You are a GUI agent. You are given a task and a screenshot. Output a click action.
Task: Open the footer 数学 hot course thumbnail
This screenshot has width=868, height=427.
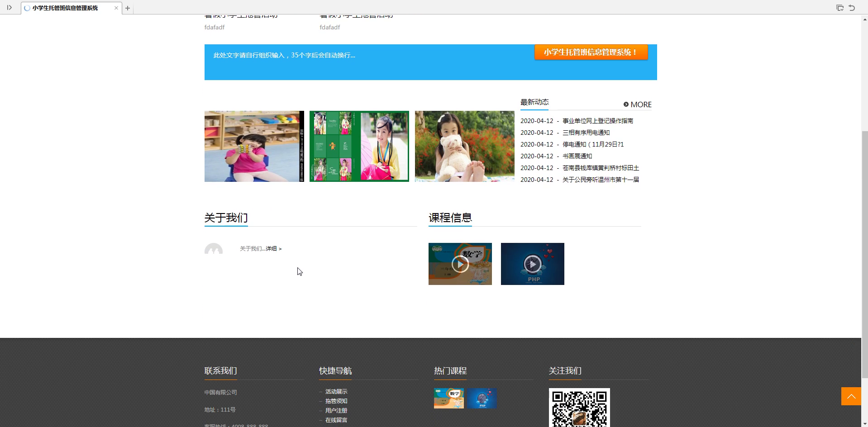pyautogui.click(x=448, y=398)
